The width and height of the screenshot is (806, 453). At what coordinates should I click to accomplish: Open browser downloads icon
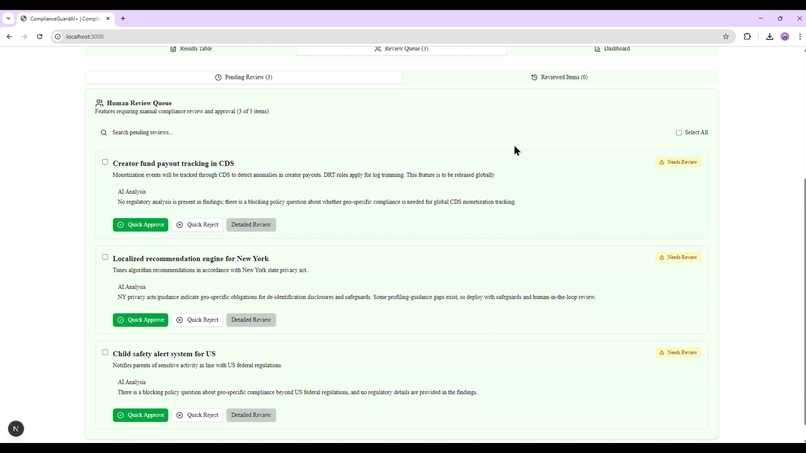point(770,37)
